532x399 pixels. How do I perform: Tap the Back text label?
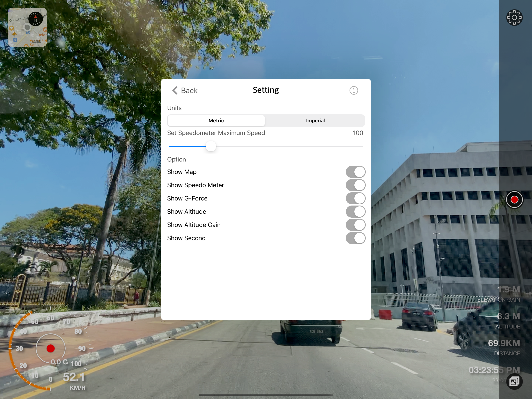point(189,90)
